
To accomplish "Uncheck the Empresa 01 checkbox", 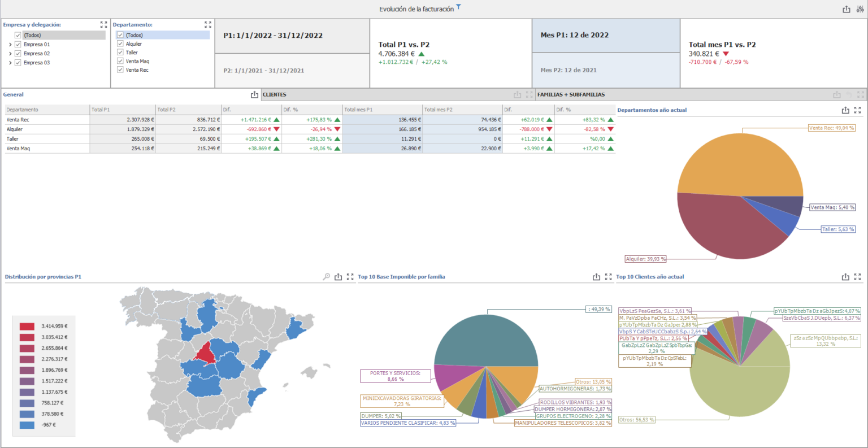I will pyautogui.click(x=18, y=44).
